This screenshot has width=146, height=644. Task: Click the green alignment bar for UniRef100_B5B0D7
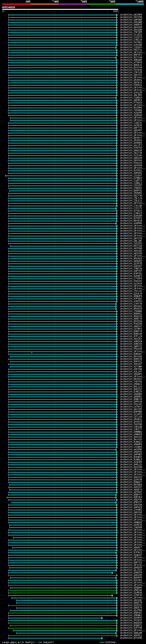[63, 613]
